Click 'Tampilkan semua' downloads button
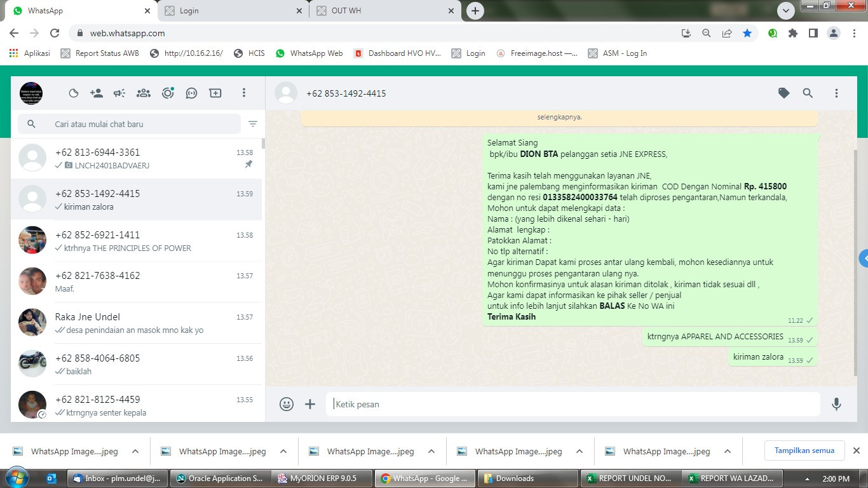Viewport: 868px width, 488px height. click(804, 451)
